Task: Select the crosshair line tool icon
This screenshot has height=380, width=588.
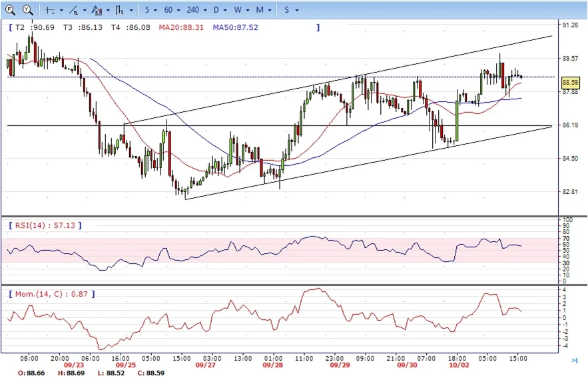Action: [50, 10]
